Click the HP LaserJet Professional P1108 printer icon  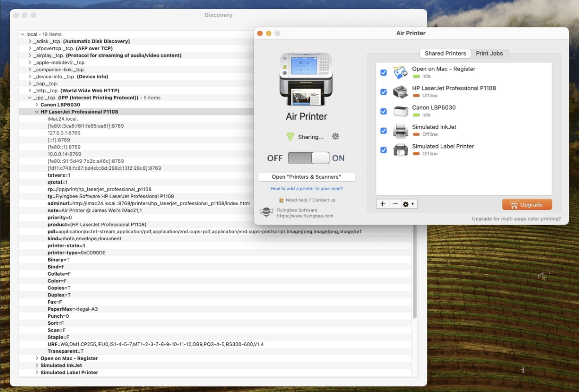(x=400, y=92)
